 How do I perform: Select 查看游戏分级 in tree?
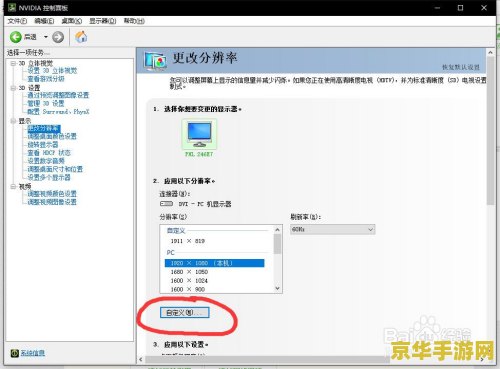pyautogui.click(x=46, y=79)
